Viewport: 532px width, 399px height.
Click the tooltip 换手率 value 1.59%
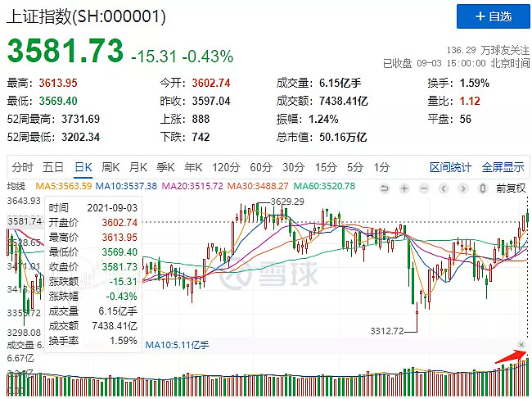pos(124,340)
